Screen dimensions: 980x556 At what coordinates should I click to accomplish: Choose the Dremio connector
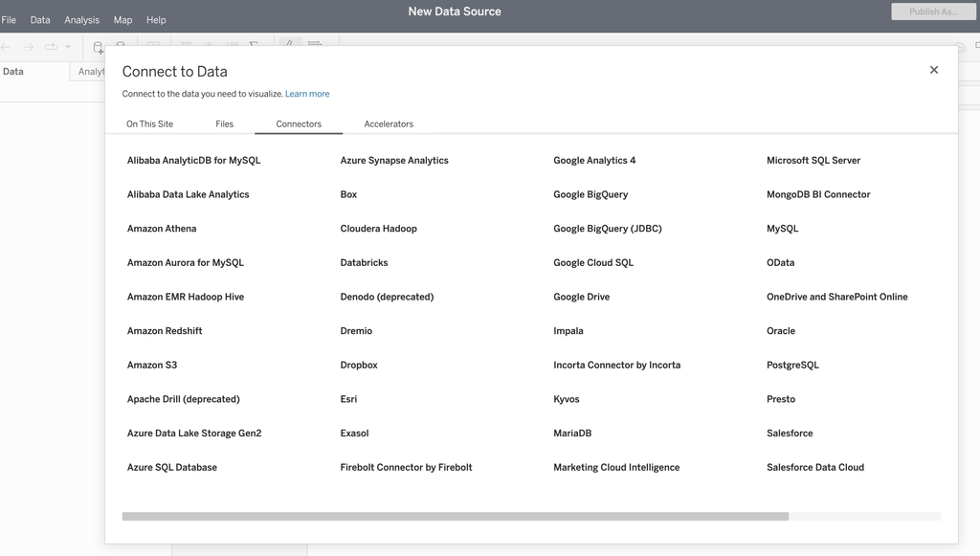point(356,330)
